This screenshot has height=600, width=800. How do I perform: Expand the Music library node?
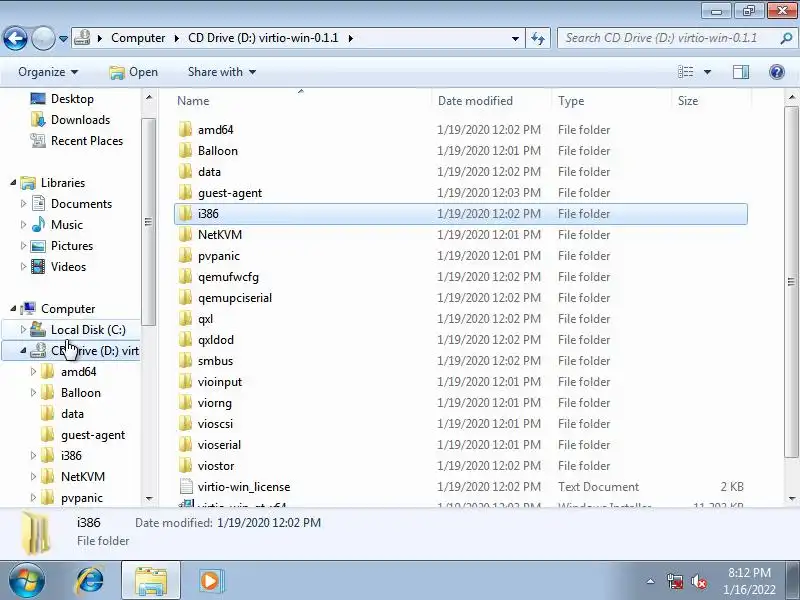click(x=23, y=224)
